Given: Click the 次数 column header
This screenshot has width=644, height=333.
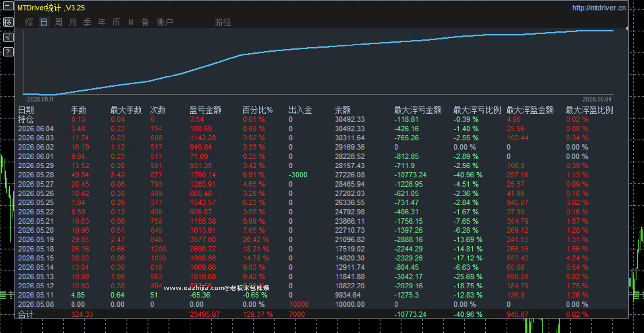Looking at the screenshot, I should point(158,110).
